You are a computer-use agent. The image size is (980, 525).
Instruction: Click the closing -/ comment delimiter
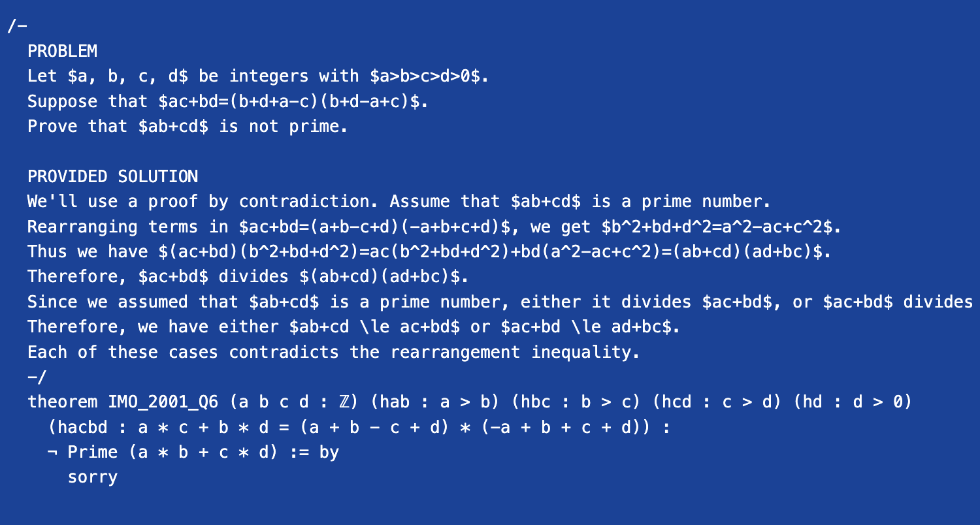(x=37, y=377)
